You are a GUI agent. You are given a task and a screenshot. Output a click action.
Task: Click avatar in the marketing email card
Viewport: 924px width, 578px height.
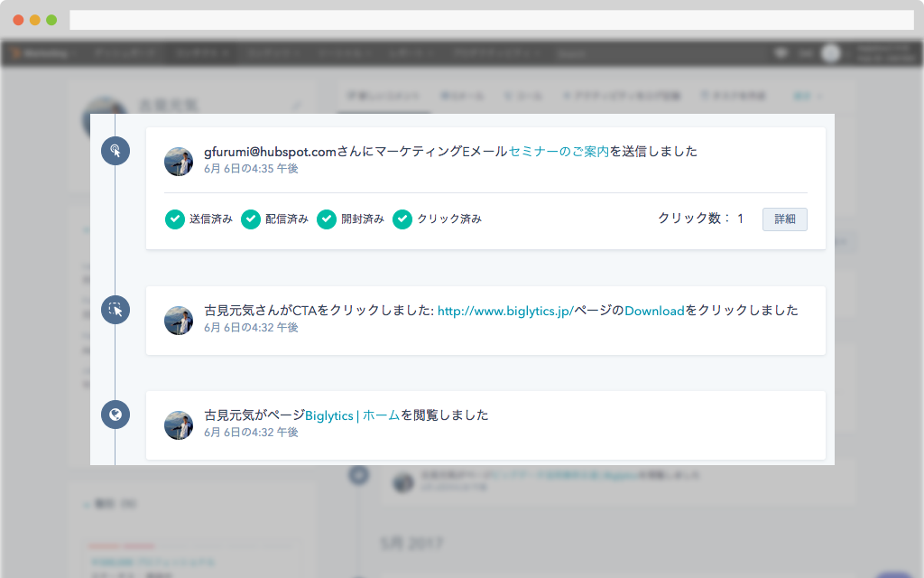(x=179, y=162)
